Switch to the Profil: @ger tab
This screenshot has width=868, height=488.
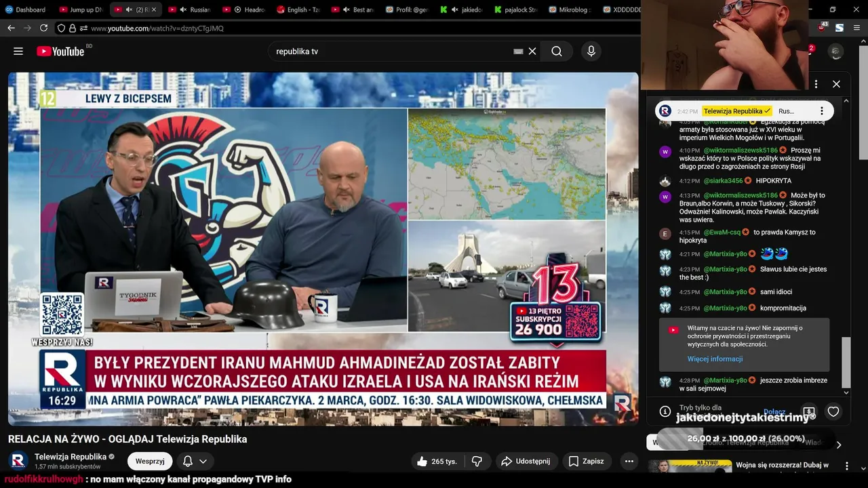407,9
